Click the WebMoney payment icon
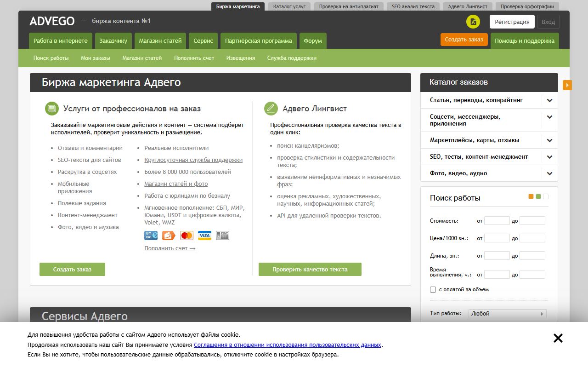 (x=151, y=236)
